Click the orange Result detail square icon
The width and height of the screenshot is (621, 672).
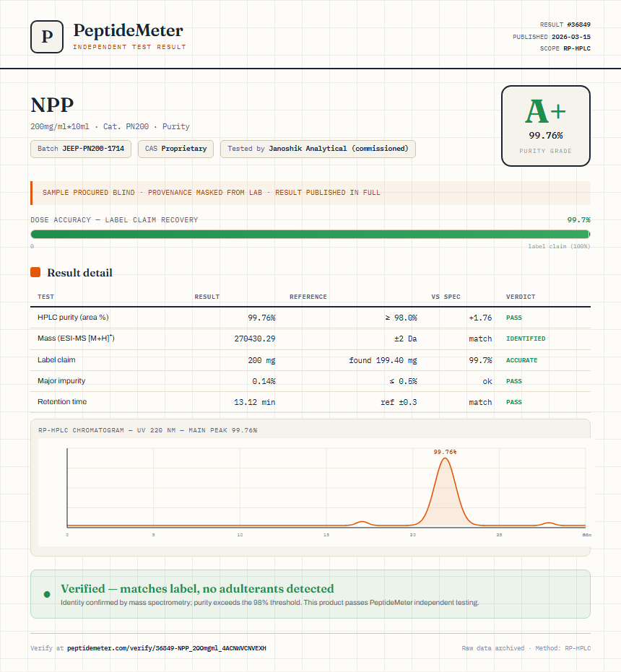click(x=35, y=272)
